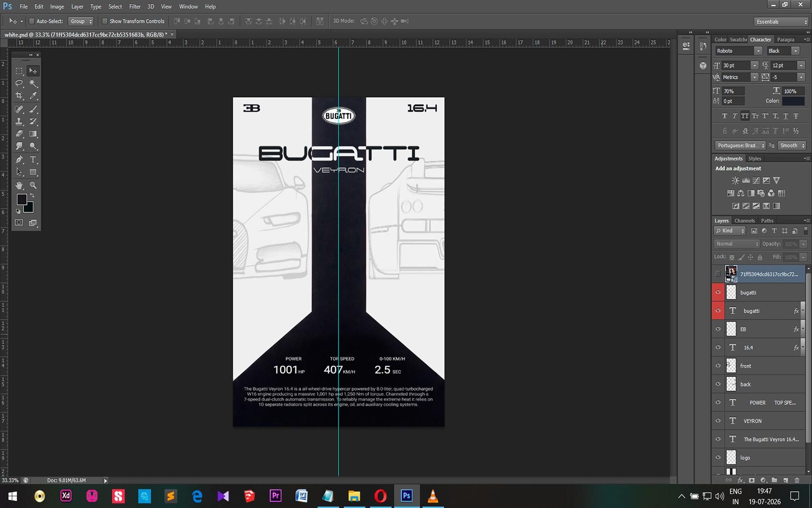Toggle visibility of the back layer
Image resolution: width=812 pixels, height=508 pixels.
pos(718,384)
